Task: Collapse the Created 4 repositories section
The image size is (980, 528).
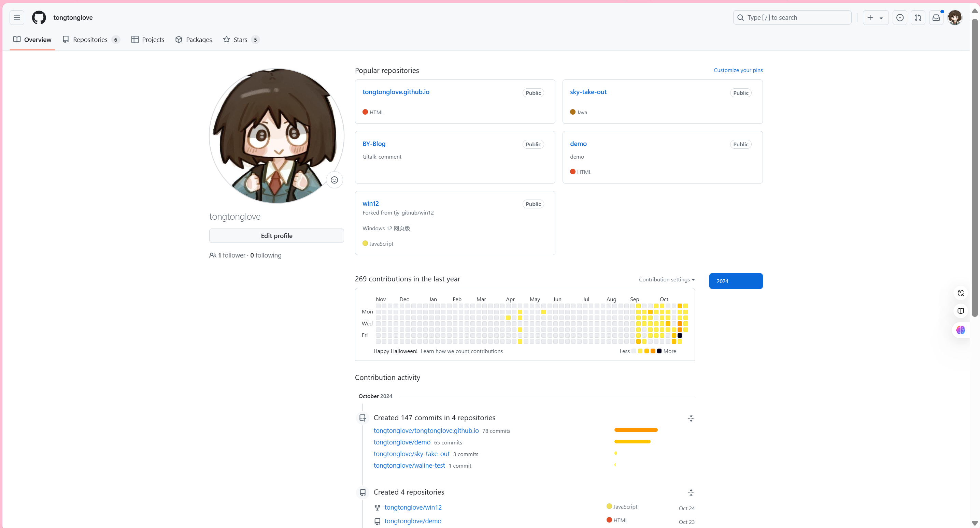Action: [691, 493]
